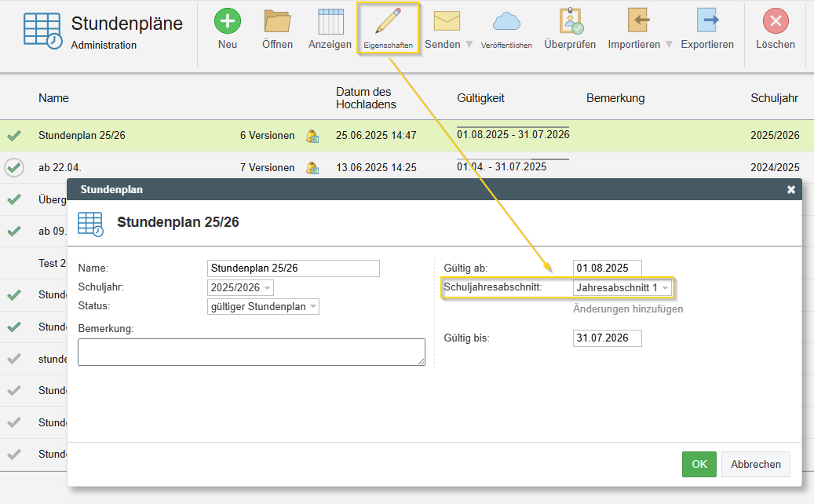The height and width of the screenshot is (504, 814).
Task: Click the 2024/2025 Schuljahr cell
Action: click(x=775, y=168)
